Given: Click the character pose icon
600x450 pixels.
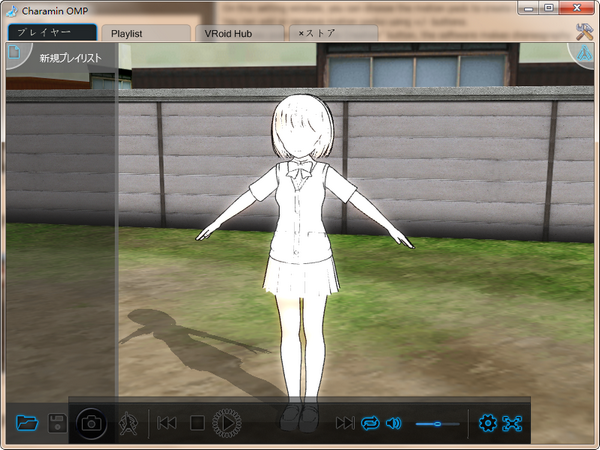Looking at the screenshot, I should click(128, 423).
